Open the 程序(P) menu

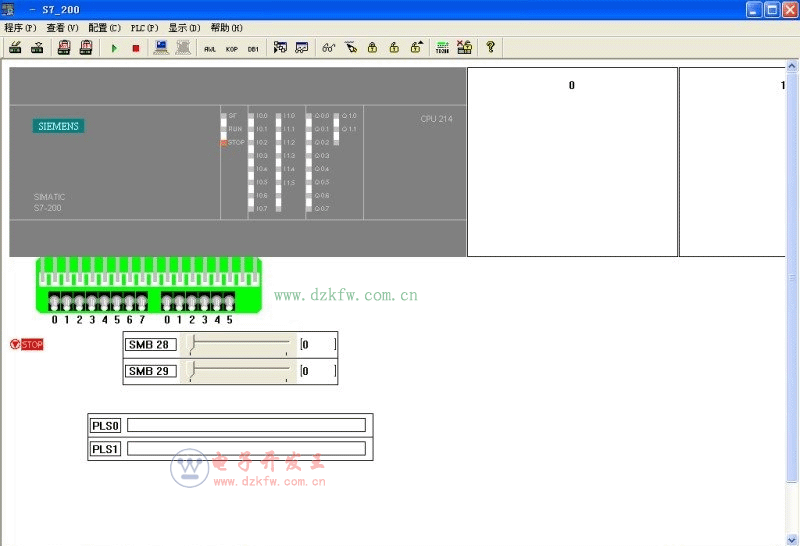20,28
